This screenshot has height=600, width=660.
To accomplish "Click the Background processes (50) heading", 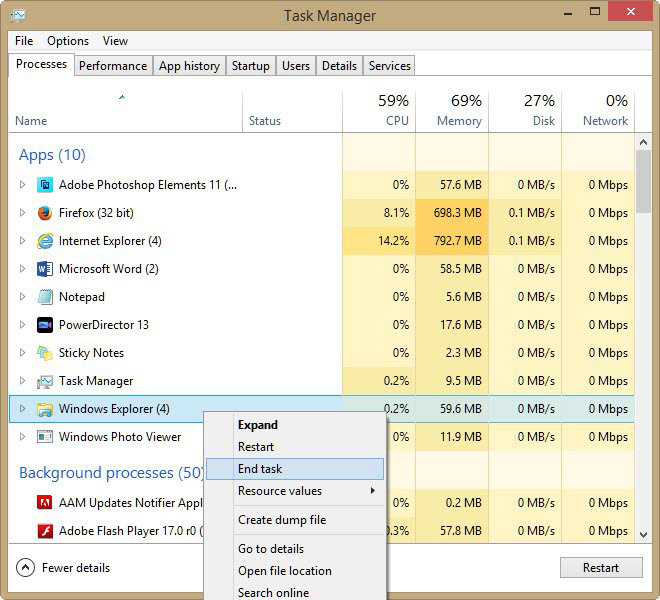I will tap(112, 473).
